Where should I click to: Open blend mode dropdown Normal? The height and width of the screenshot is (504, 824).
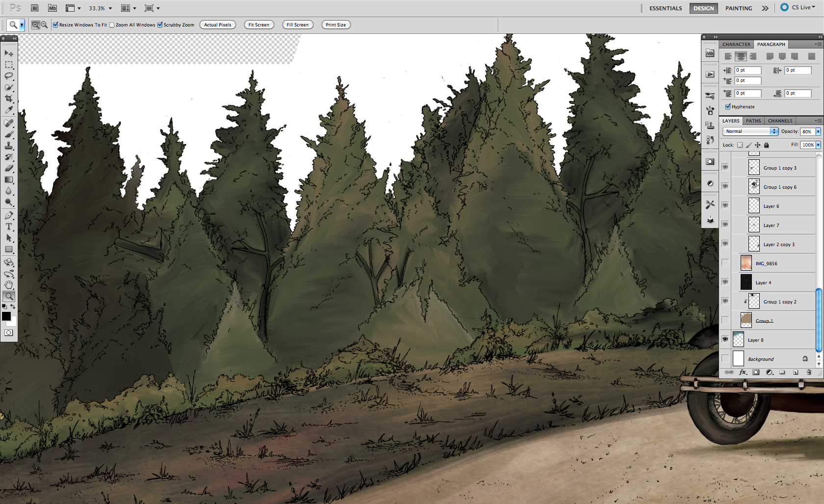tap(750, 131)
